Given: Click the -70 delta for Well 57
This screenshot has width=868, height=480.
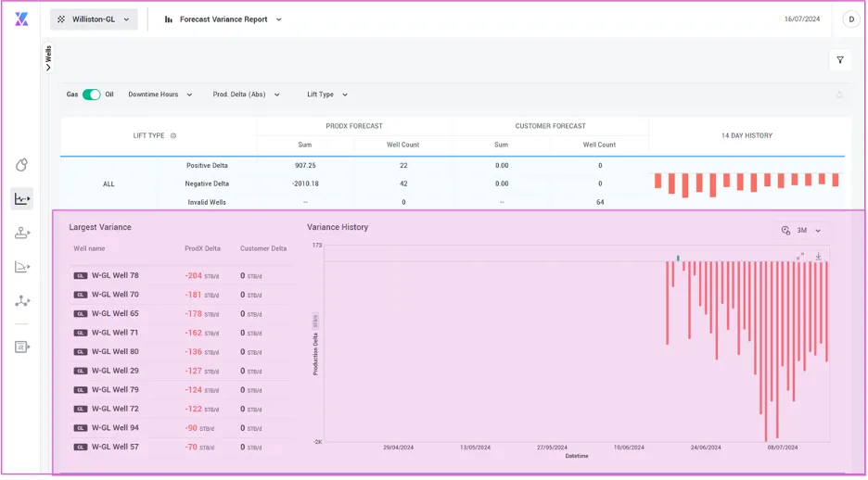Looking at the screenshot, I should [x=192, y=447].
